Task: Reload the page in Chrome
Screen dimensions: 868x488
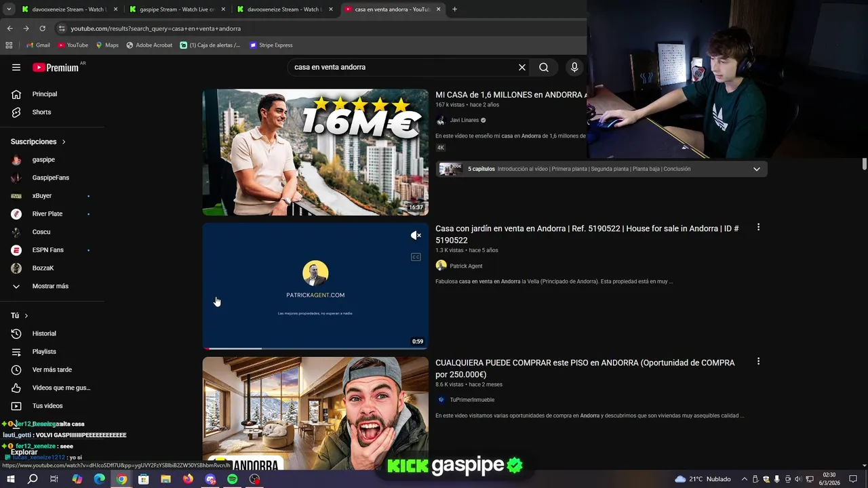Action: point(42,28)
